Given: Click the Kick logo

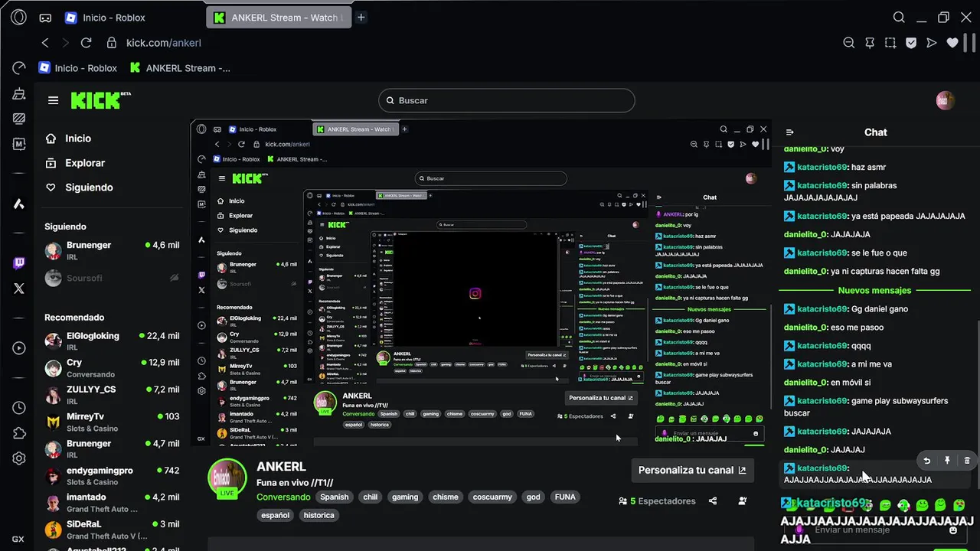Looking at the screenshot, I should [x=100, y=100].
